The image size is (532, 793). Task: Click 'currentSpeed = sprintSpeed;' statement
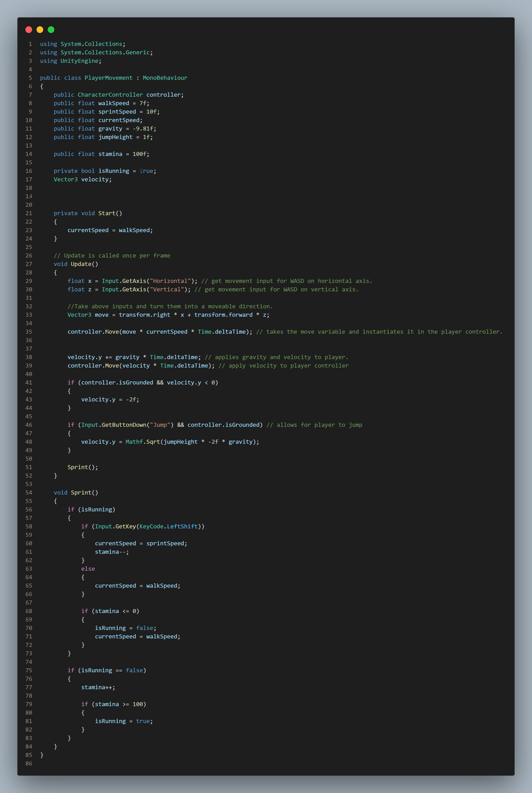141,544
